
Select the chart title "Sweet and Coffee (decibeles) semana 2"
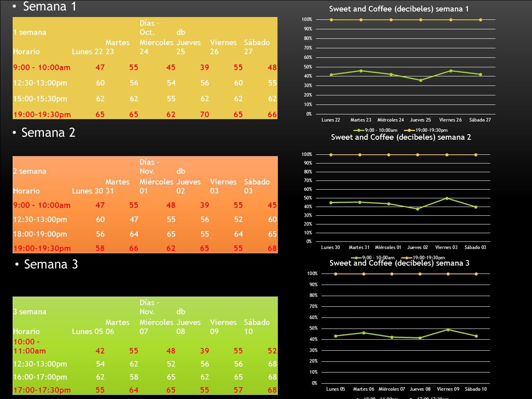pos(401,137)
